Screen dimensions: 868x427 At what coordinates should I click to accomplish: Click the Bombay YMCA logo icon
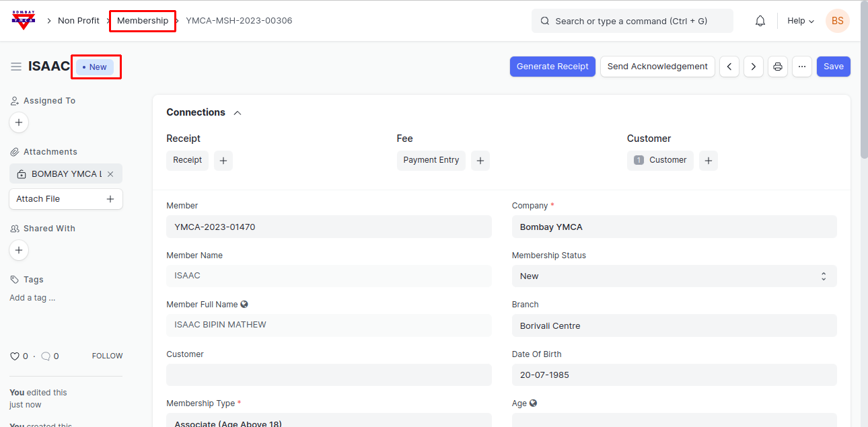point(24,20)
